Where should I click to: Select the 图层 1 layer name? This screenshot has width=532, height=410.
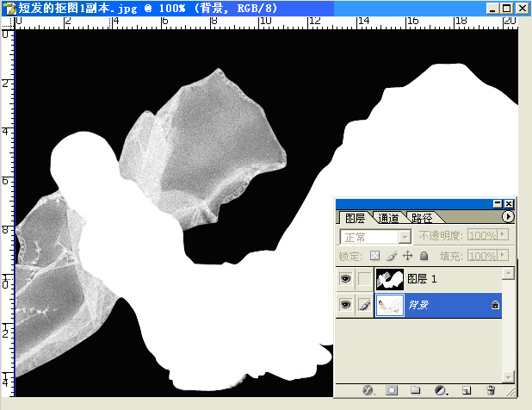(422, 279)
